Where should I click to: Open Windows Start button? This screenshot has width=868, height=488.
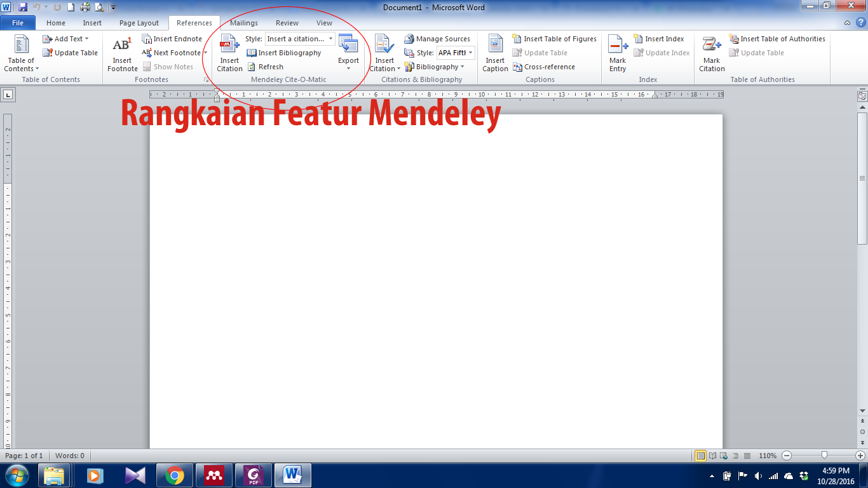click(x=17, y=475)
